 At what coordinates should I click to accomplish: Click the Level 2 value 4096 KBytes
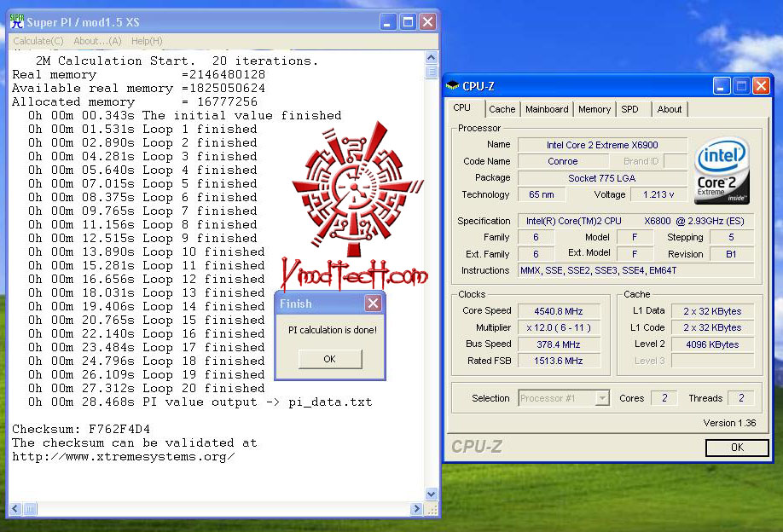click(712, 344)
